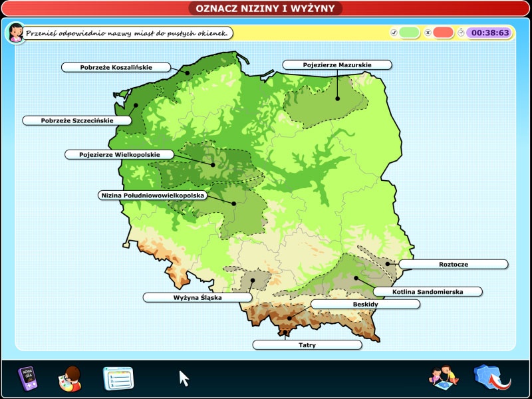Select the 'Pojezierze Mazurskie' label
532x399 pixels.
pyautogui.click(x=337, y=65)
